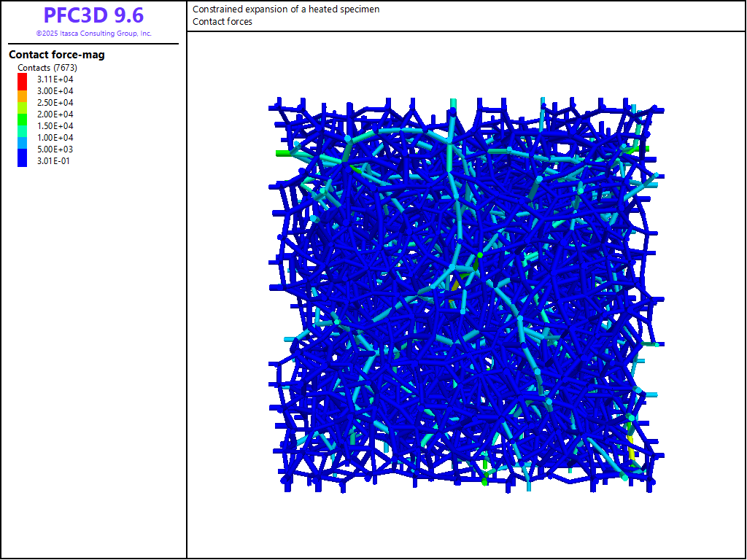
Task: Open the Itasca Consulting Group copyright link
Action: click(x=93, y=34)
